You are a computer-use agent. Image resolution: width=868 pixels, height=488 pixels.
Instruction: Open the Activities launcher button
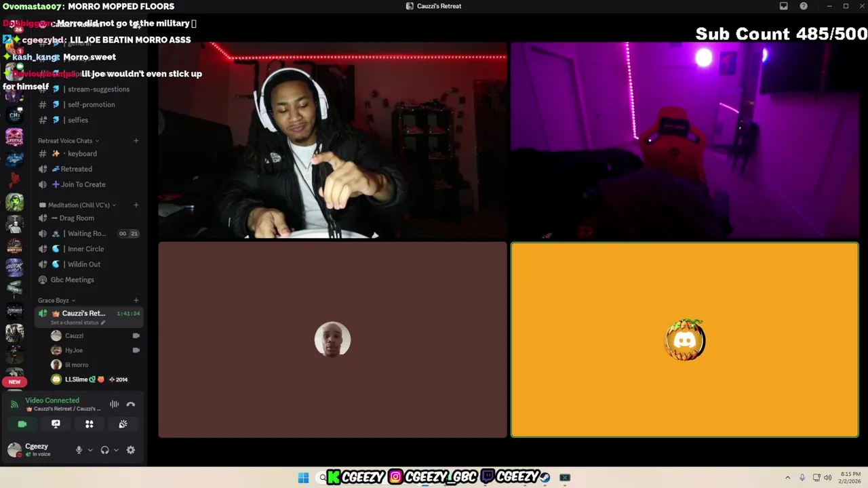pyautogui.click(x=89, y=424)
